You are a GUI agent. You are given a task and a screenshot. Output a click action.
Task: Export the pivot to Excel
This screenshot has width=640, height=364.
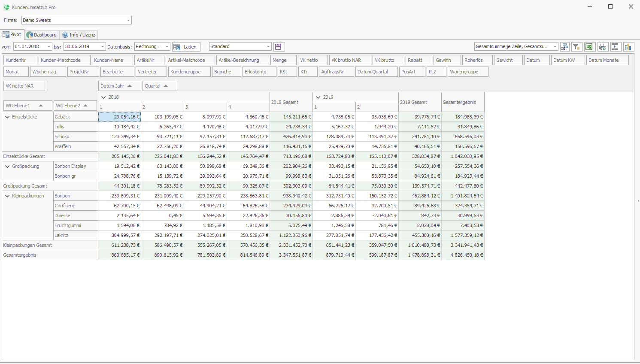pyautogui.click(x=589, y=47)
